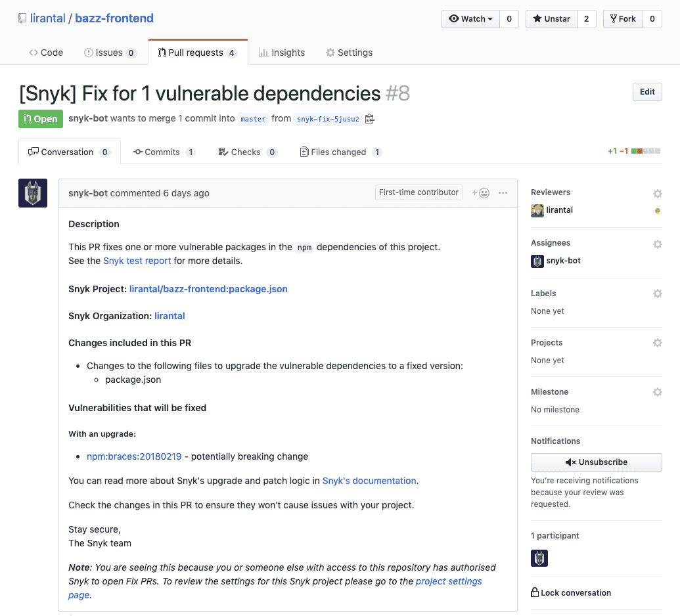Viewport: 680px width, 616px height.
Task: Open the Insights tab
Action: coord(282,53)
